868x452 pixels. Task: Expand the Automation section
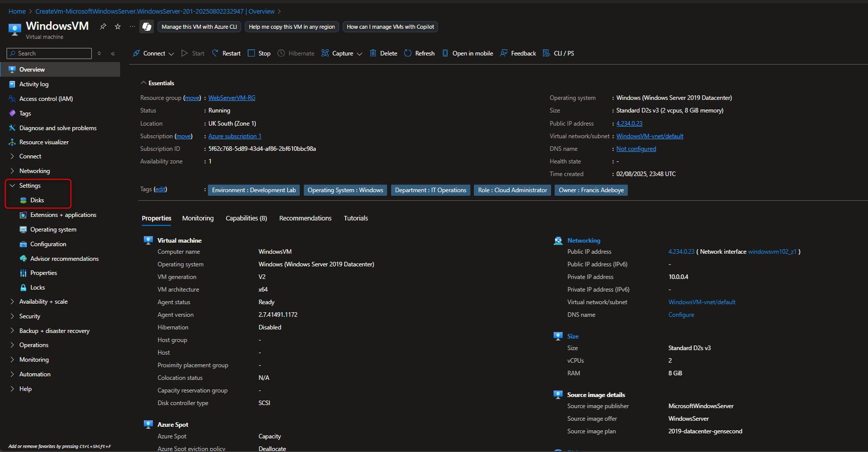pos(35,374)
